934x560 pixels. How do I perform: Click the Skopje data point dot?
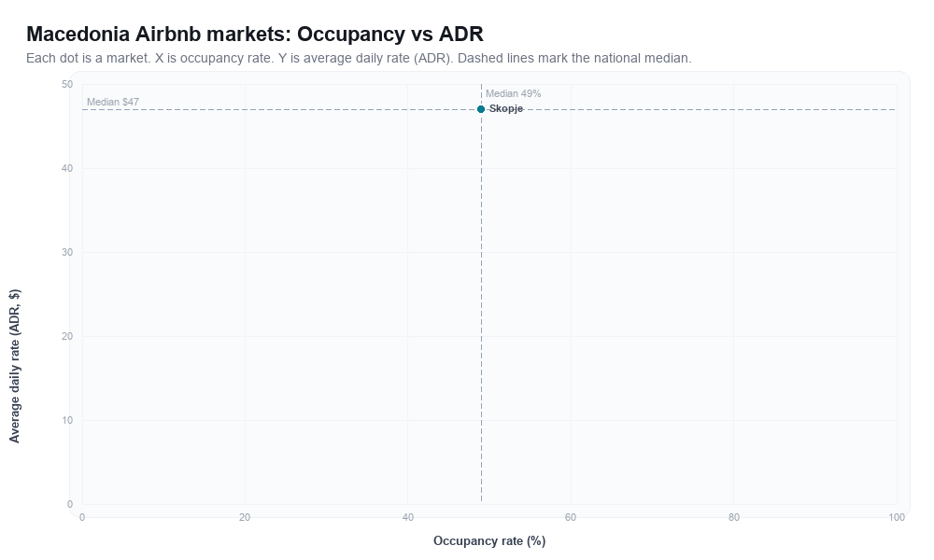(481, 109)
